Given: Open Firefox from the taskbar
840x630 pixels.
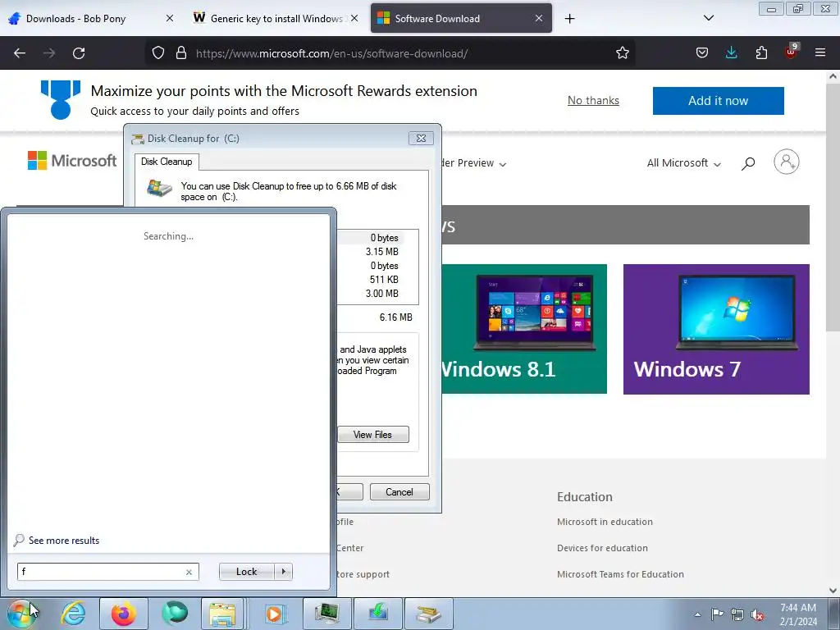Looking at the screenshot, I should 123,614.
